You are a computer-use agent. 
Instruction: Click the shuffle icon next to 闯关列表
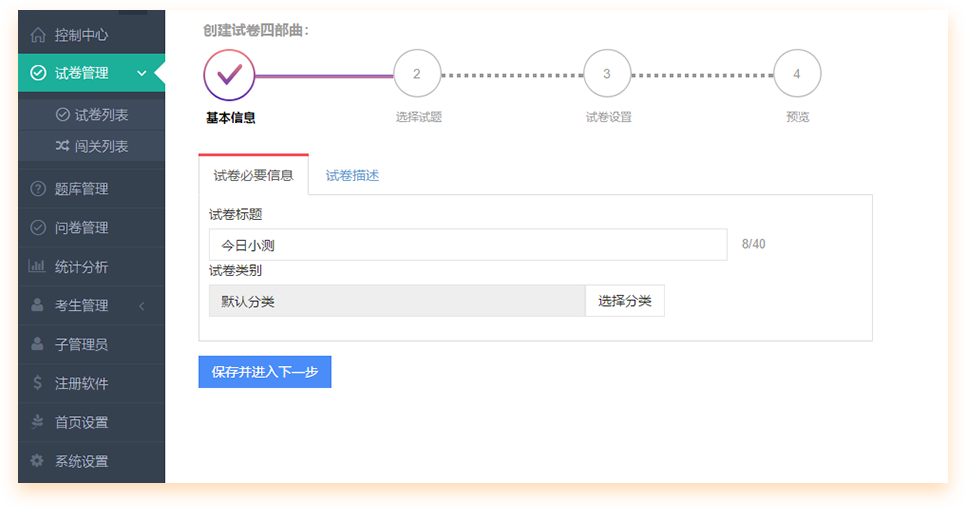[62, 145]
